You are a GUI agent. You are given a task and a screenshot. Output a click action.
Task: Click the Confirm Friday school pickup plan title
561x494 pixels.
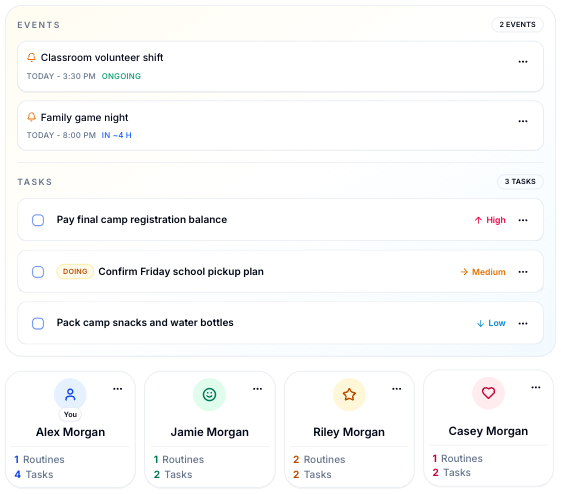181,272
